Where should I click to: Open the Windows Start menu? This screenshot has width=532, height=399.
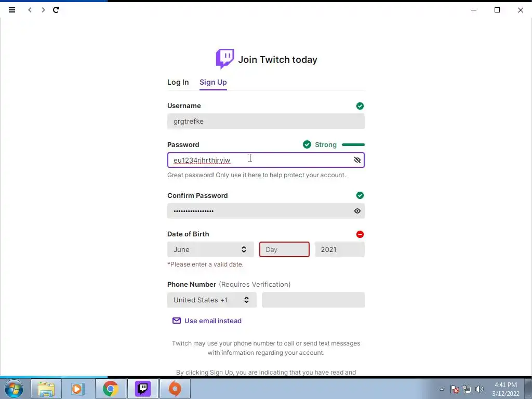(x=14, y=389)
